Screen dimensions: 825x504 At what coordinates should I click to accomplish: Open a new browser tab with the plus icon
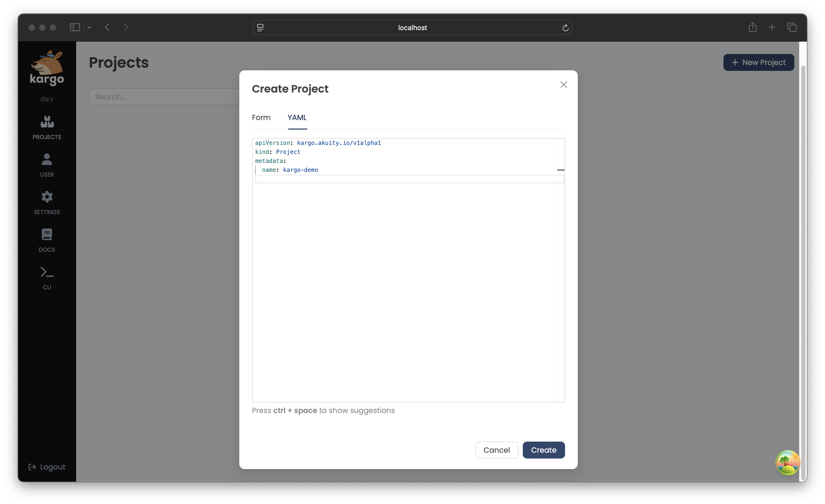(x=772, y=27)
